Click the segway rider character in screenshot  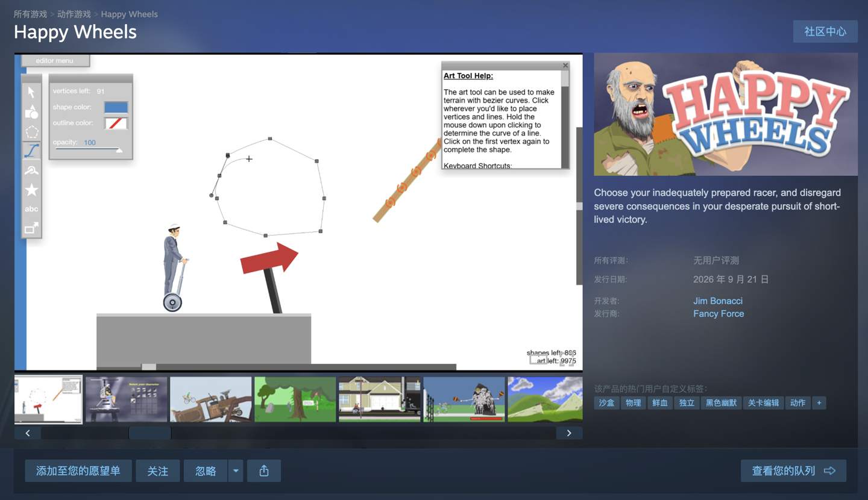pyautogui.click(x=174, y=268)
